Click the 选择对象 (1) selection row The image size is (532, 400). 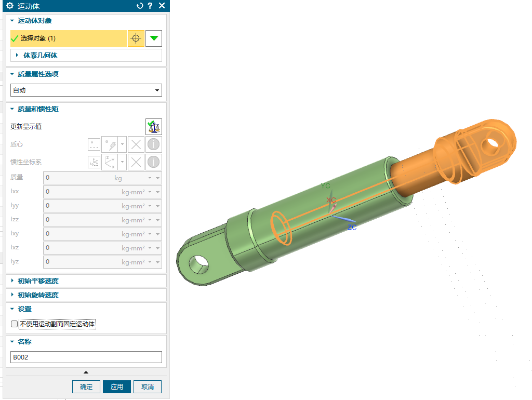[68, 38]
